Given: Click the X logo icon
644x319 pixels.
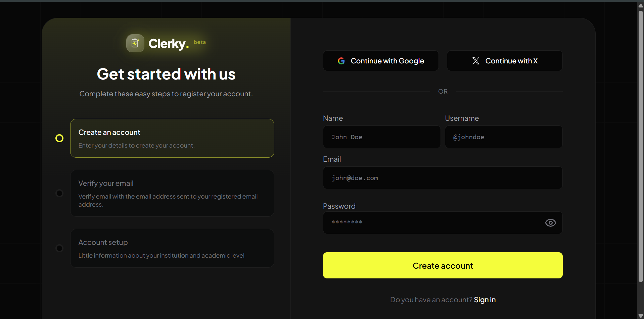Looking at the screenshot, I should pos(476,61).
